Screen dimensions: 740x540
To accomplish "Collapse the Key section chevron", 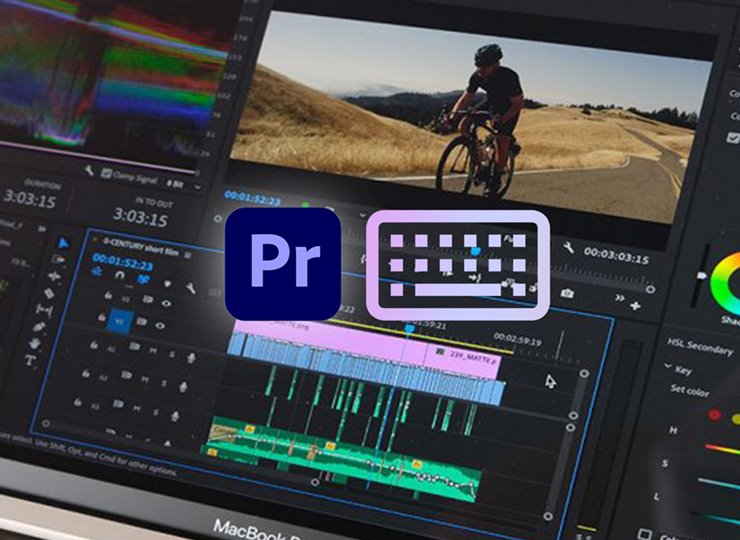I will pyautogui.click(x=668, y=366).
